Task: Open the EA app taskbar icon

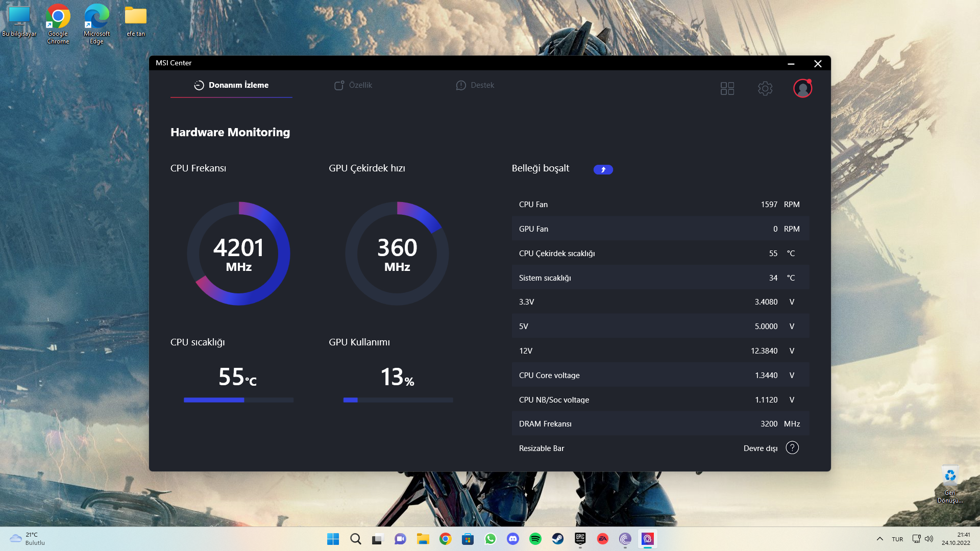Action: point(602,539)
